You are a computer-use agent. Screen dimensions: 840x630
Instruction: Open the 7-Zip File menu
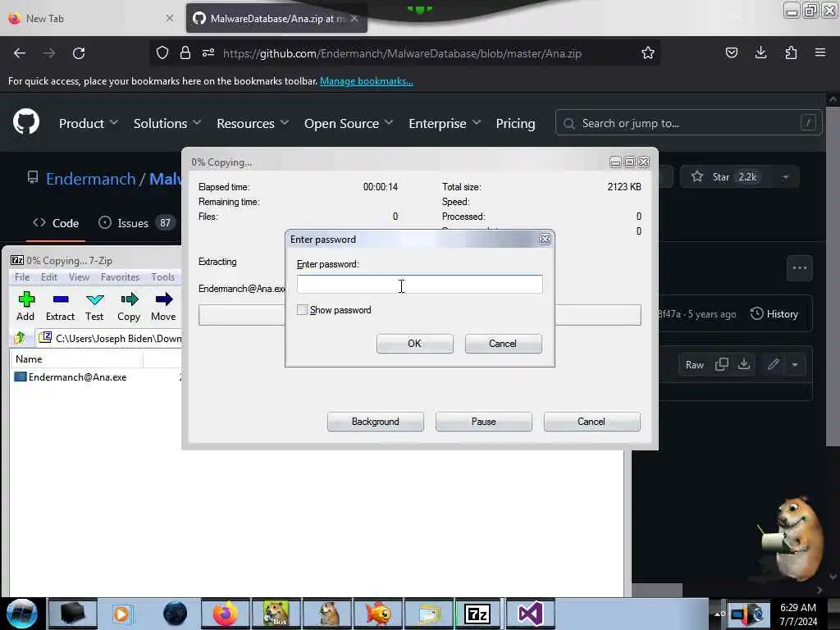tap(22, 277)
